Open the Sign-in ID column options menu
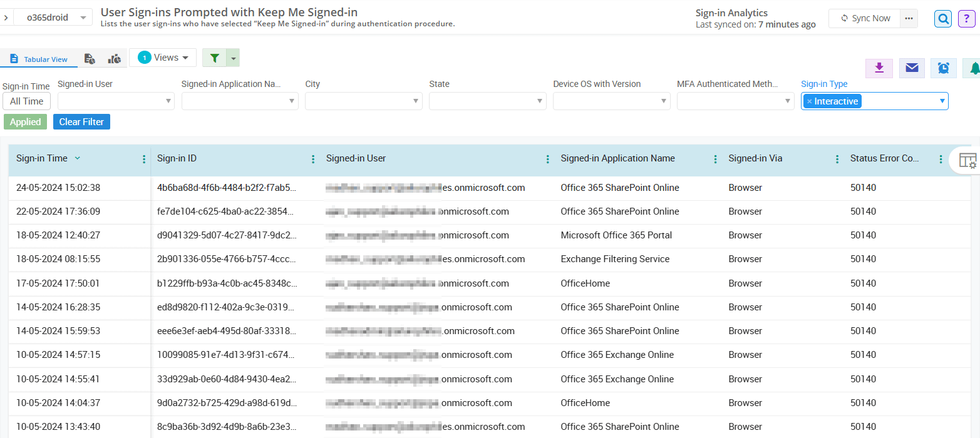This screenshot has height=438, width=980. tap(313, 160)
